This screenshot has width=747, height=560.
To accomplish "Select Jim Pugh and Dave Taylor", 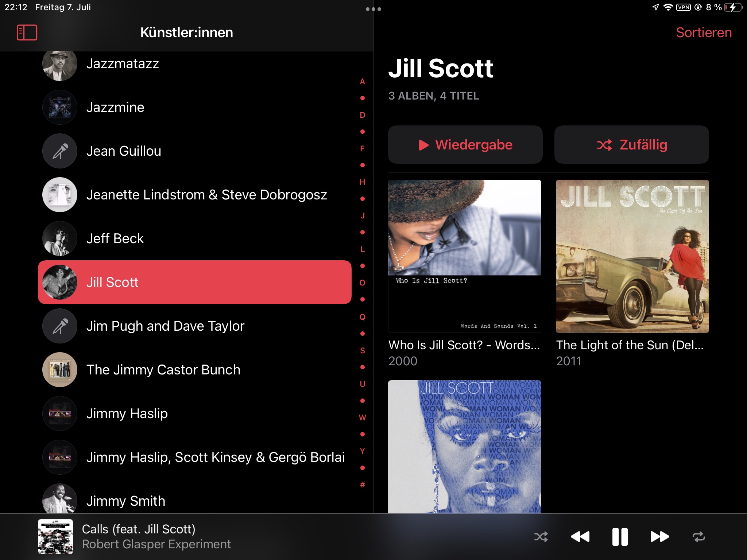I will [x=195, y=326].
